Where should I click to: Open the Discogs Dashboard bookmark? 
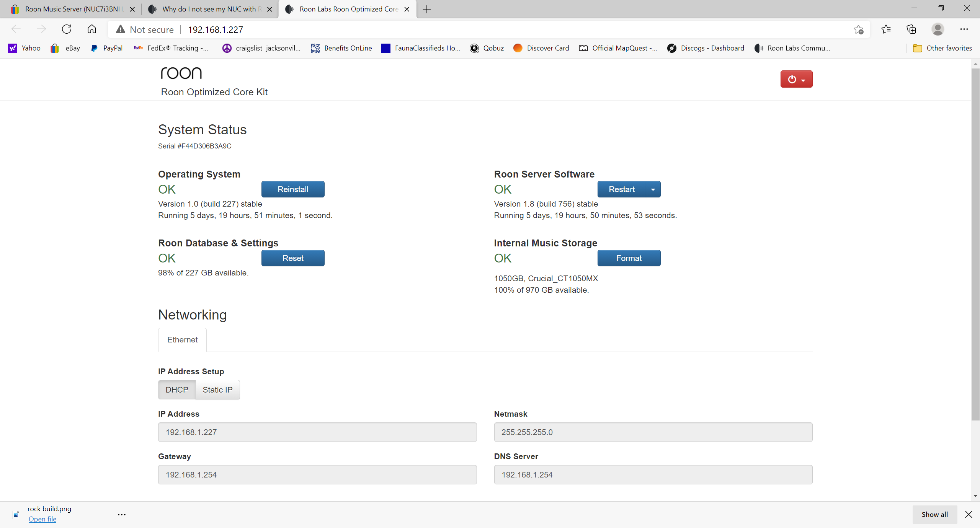pos(706,48)
